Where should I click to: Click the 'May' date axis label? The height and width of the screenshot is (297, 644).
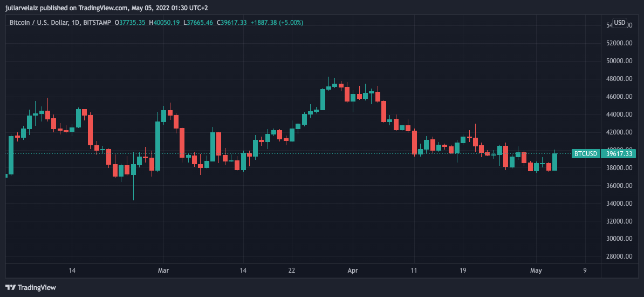[536, 270]
